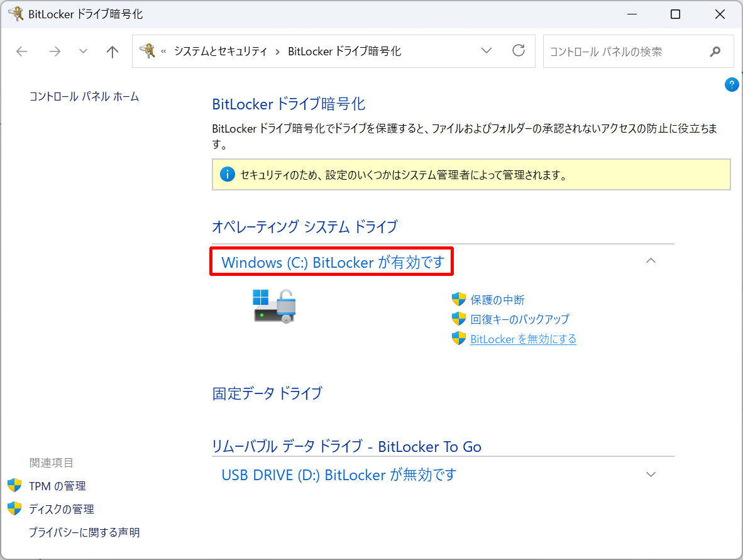Click the blue info icon in yellow banner
The image size is (743, 560).
228,174
